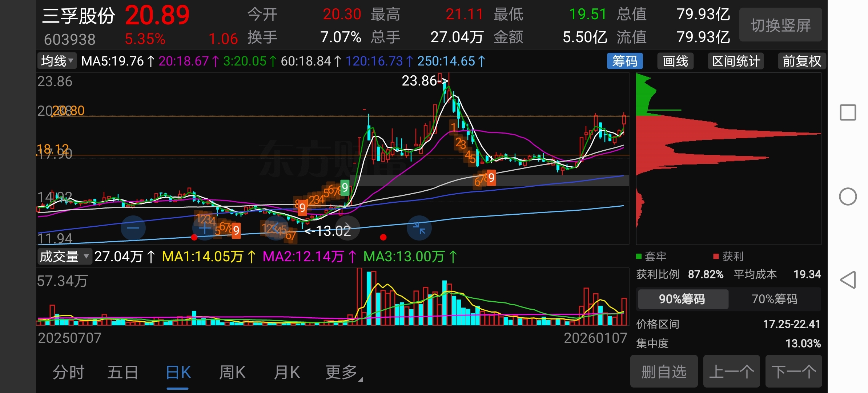
Task: Switch to the 周K tab
Action: [x=232, y=373]
